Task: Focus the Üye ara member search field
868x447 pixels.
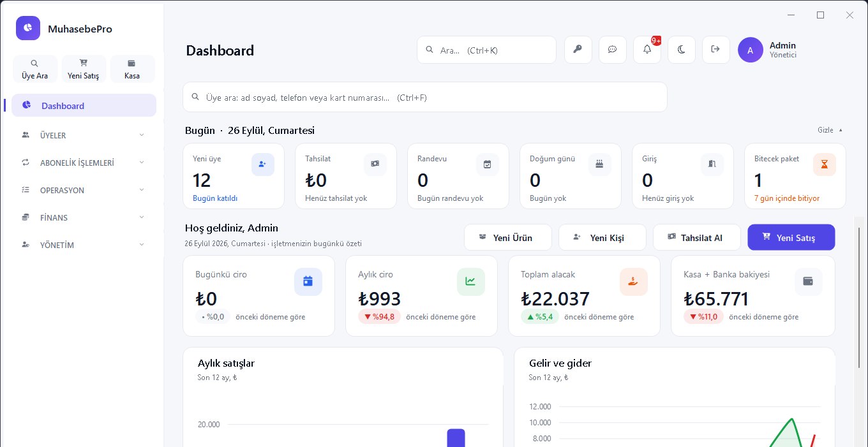Action: coord(425,98)
